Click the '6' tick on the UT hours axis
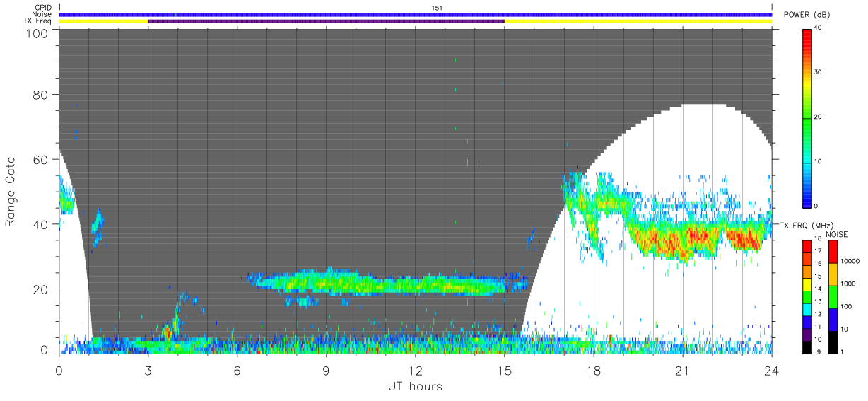This screenshot has height=401, width=868. point(237,369)
